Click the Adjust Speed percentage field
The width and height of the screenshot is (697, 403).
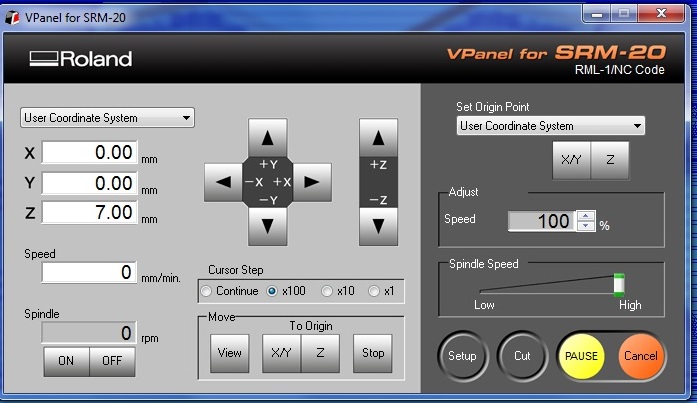(x=542, y=221)
